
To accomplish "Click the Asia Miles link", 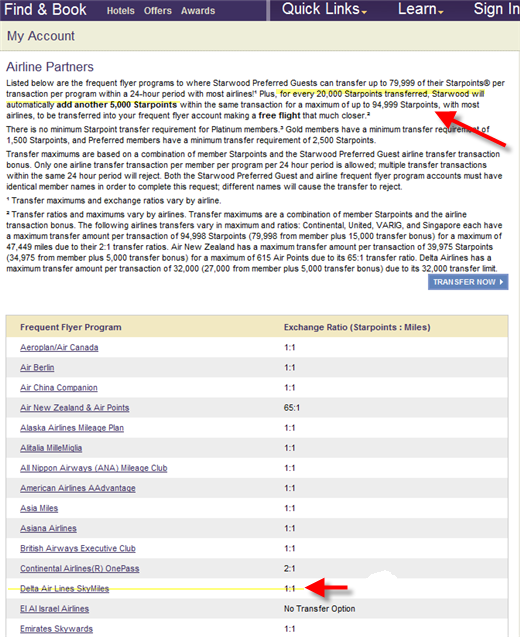I will pyautogui.click(x=39, y=509).
